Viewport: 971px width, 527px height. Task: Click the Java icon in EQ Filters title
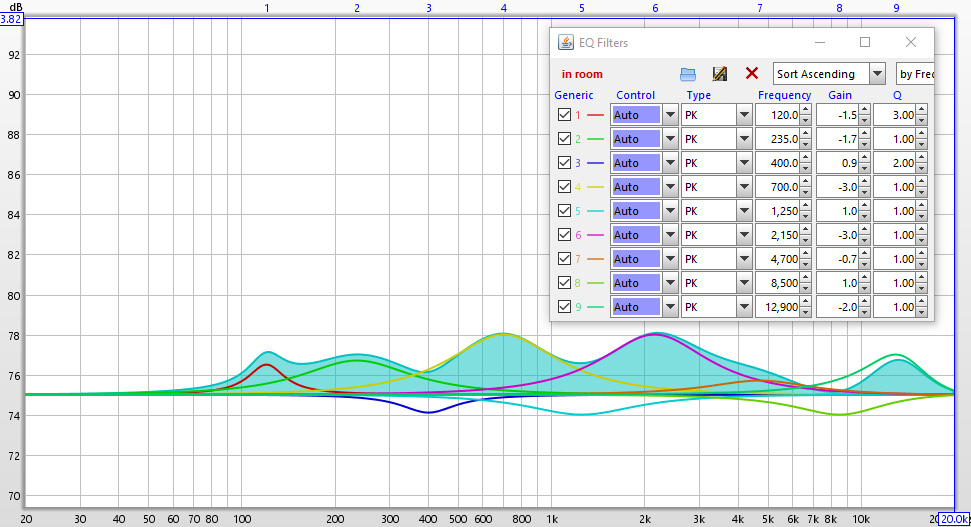click(565, 42)
